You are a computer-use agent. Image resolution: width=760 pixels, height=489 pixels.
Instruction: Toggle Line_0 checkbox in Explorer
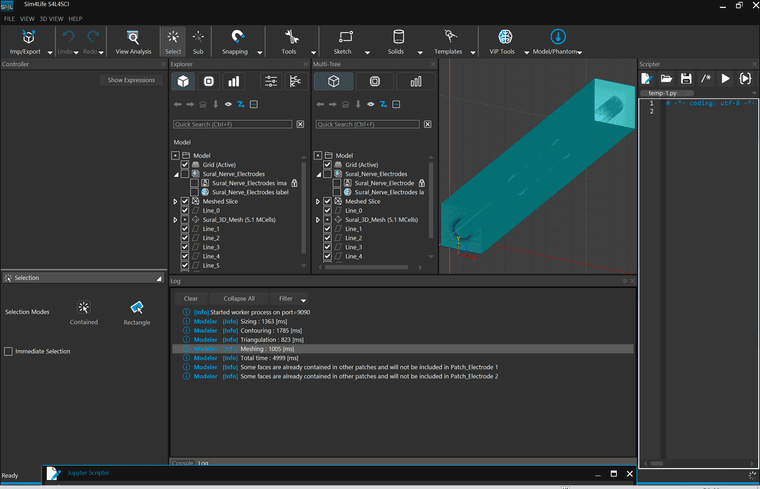click(185, 210)
